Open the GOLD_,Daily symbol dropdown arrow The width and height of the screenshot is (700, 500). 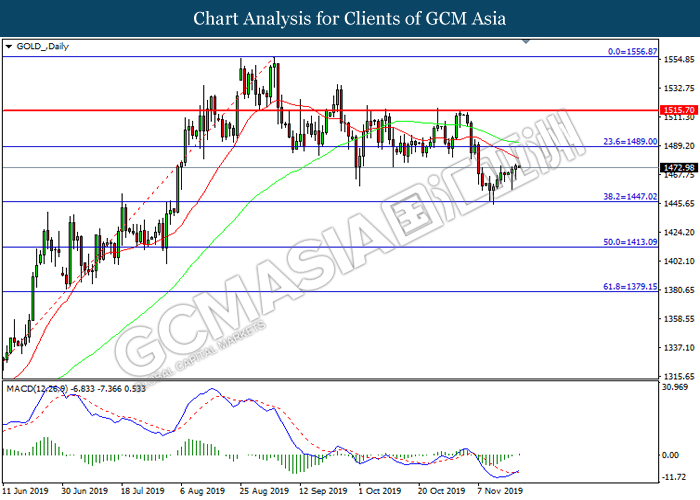[x=8, y=46]
